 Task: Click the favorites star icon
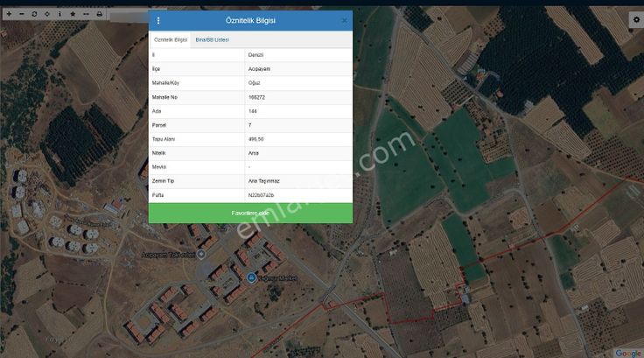point(73,14)
